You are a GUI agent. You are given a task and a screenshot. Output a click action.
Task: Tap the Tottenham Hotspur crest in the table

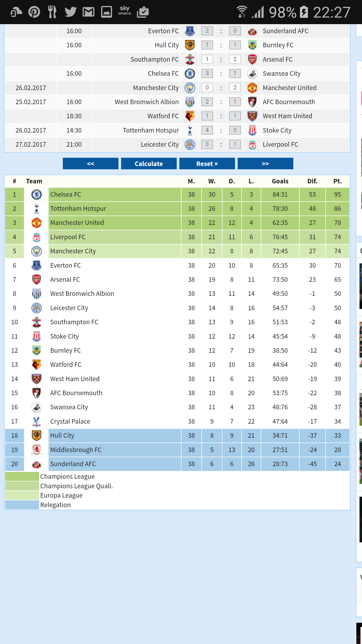point(36,209)
